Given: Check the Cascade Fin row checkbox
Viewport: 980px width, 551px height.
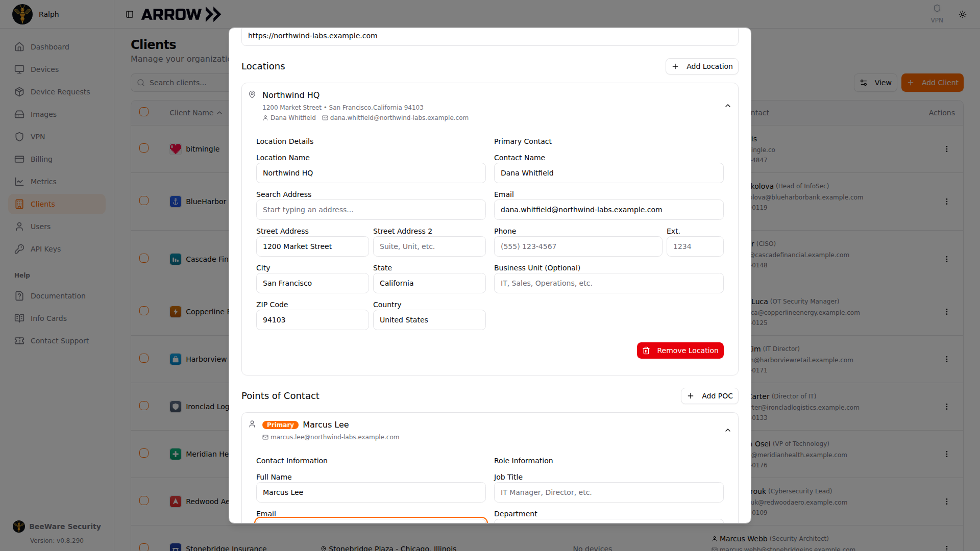Looking at the screenshot, I should click(x=144, y=258).
